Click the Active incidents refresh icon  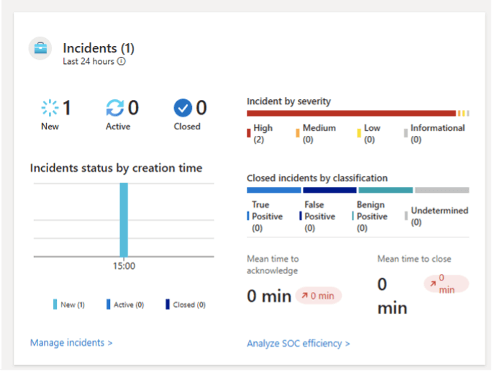point(115,108)
